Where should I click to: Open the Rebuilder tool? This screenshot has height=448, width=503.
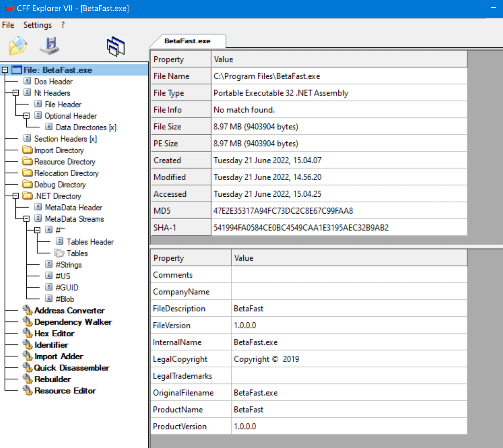(53, 379)
